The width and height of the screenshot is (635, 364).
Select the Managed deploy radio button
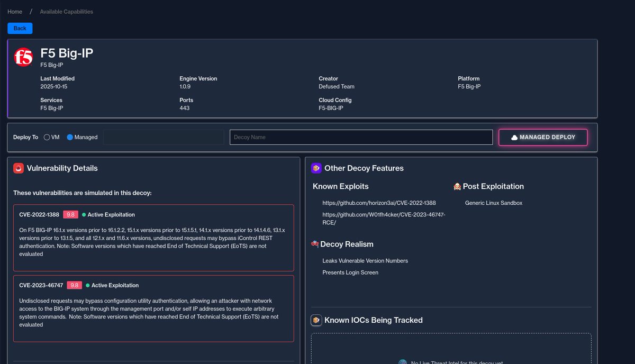point(70,137)
